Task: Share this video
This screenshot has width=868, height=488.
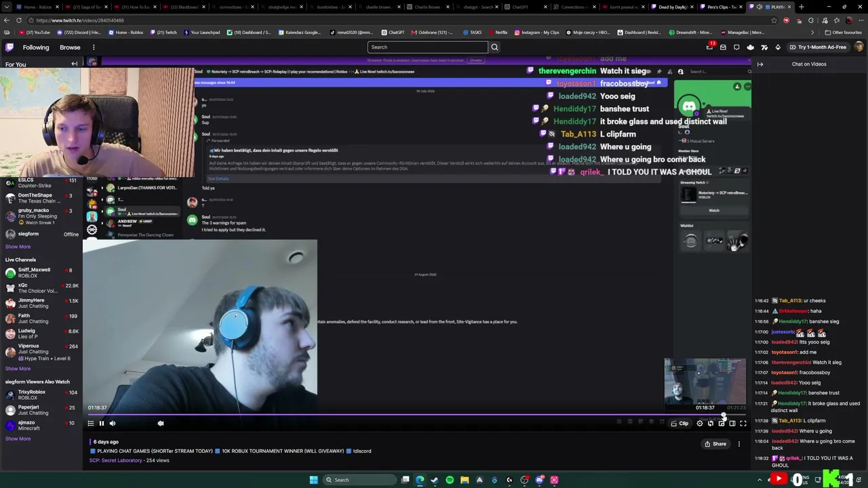Action: [x=715, y=444]
